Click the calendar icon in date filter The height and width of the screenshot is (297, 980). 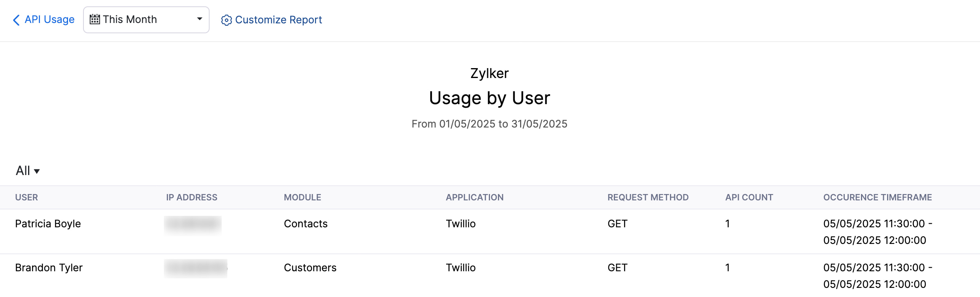[x=95, y=19]
